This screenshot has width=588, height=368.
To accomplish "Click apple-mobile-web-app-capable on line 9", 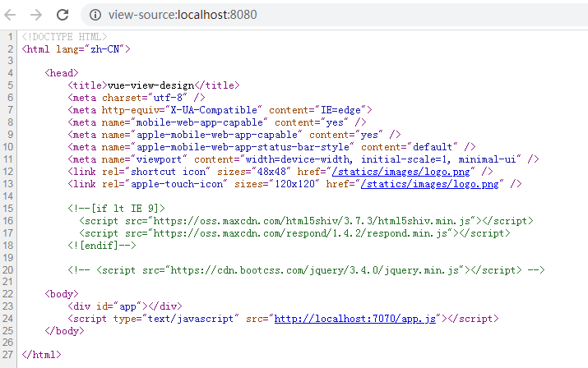I will point(217,135).
